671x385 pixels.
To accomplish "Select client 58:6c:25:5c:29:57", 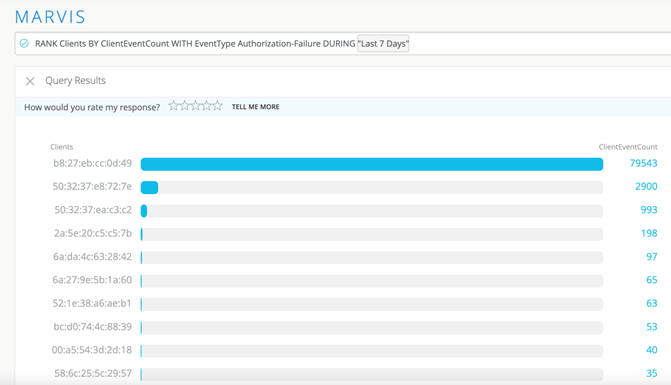I will coord(93,373).
